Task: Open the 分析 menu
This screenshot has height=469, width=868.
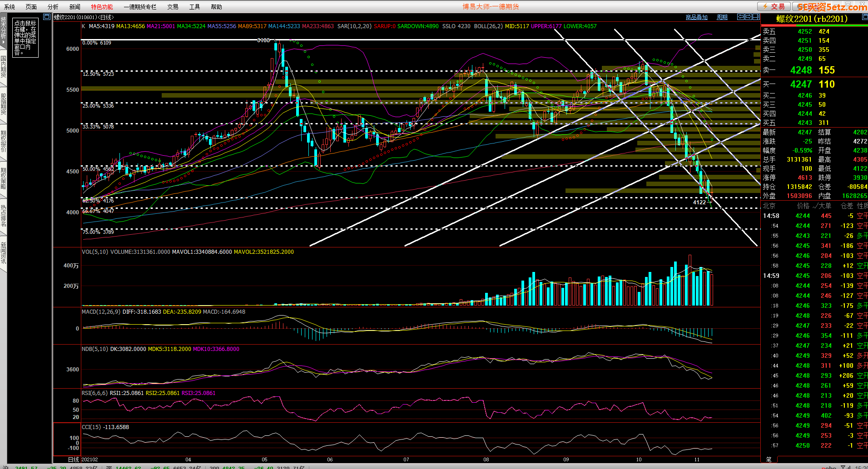Action: (53, 7)
